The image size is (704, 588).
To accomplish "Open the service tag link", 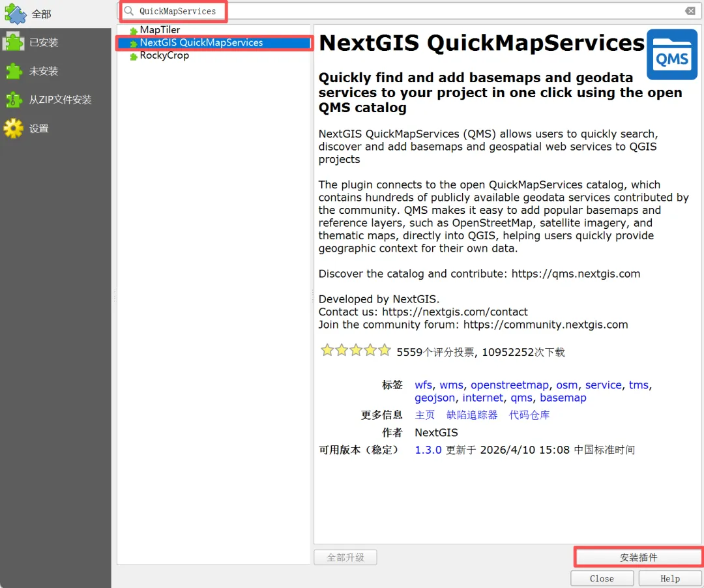I will (604, 385).
